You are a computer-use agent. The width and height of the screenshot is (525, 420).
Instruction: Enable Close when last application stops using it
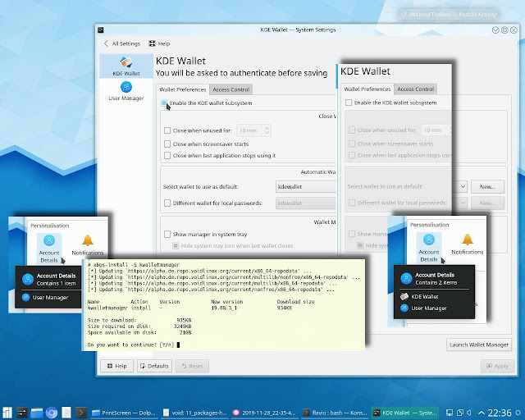click(167, 155)
